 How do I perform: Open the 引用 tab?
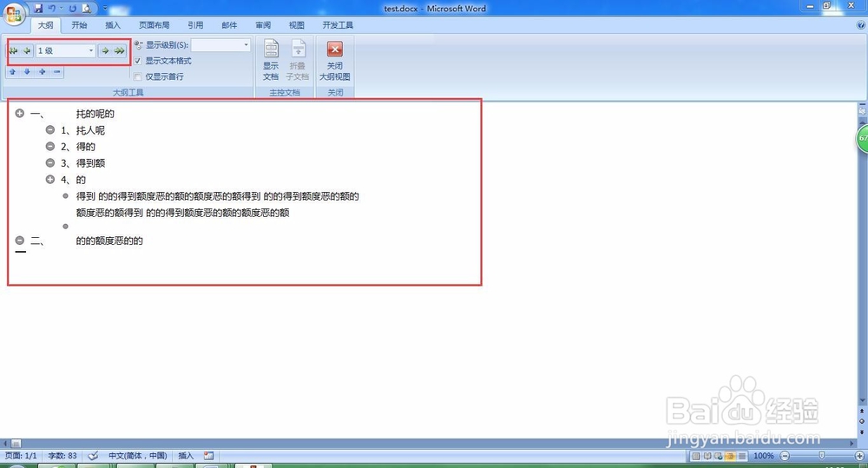pos(194,25)
